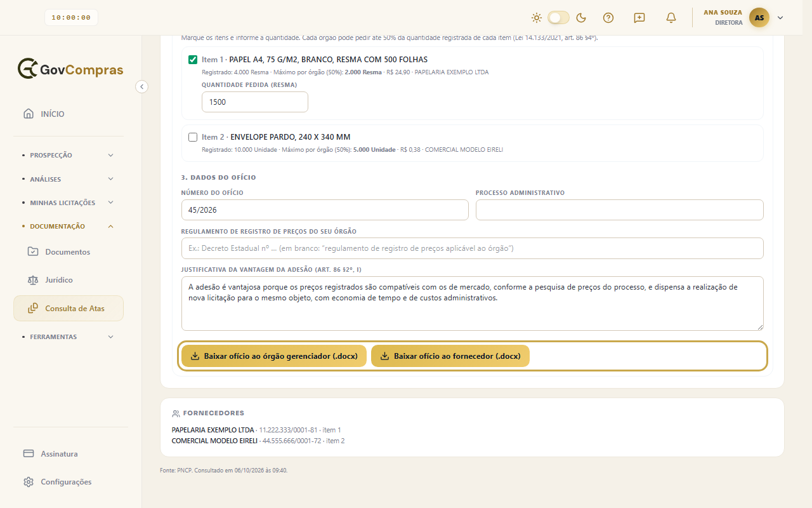Check Item 2 Envelope Pardo checkbox

click(x=193, y=137)
